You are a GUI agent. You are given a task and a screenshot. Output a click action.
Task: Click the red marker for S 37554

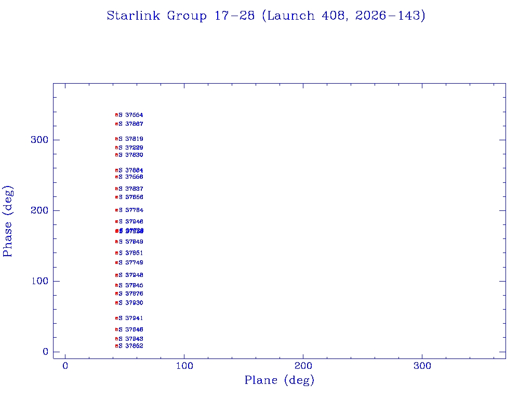[117, 115]
